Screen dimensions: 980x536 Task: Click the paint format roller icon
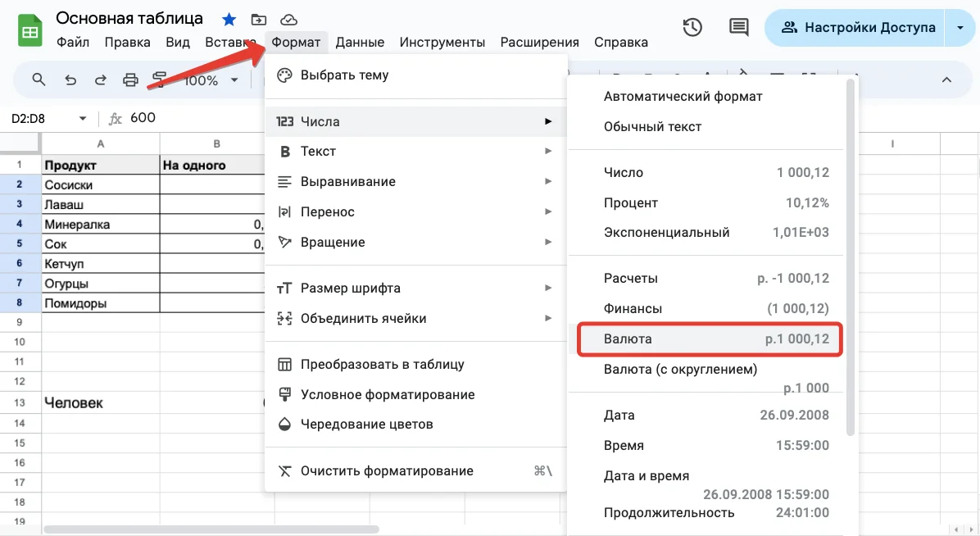(x=160, y=79)
